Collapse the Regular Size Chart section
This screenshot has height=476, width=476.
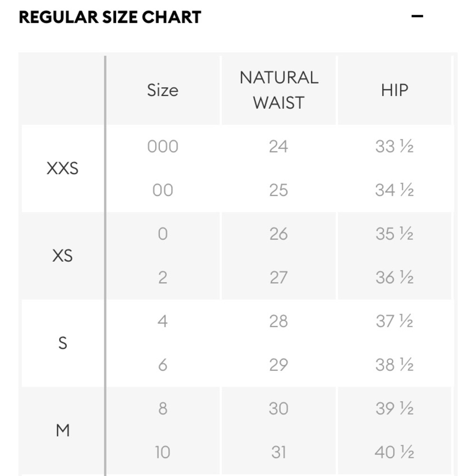pyautogui.click(x=417, y=16)
